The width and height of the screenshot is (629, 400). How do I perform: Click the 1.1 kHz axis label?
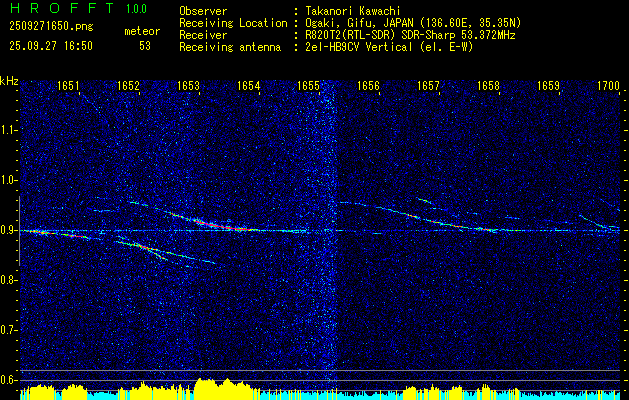[8, 130]
